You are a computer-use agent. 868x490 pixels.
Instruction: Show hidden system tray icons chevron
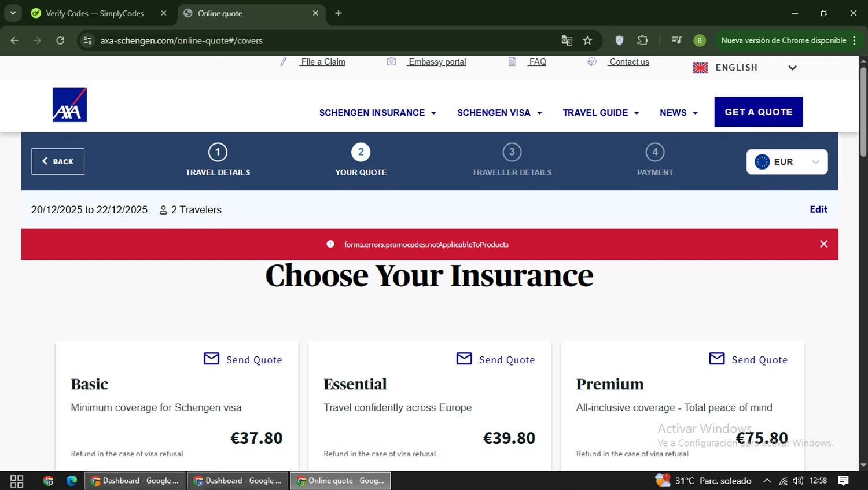(x=767, y=481)
